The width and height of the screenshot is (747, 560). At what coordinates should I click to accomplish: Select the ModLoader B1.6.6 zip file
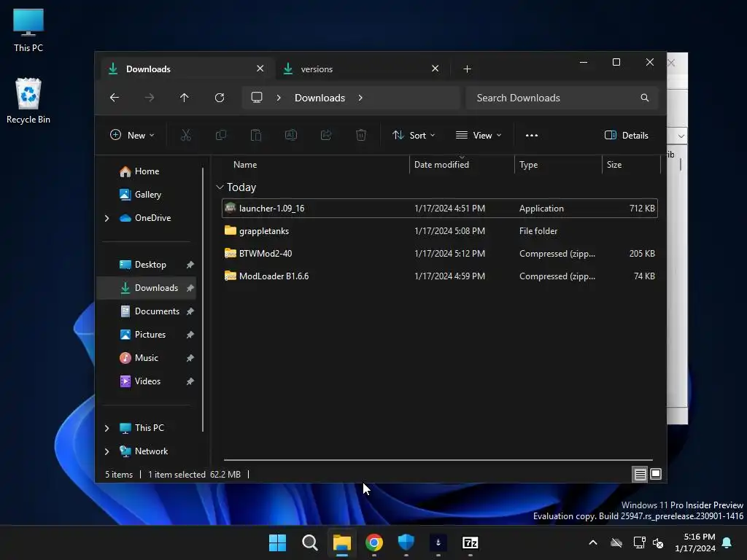[439, 276]
